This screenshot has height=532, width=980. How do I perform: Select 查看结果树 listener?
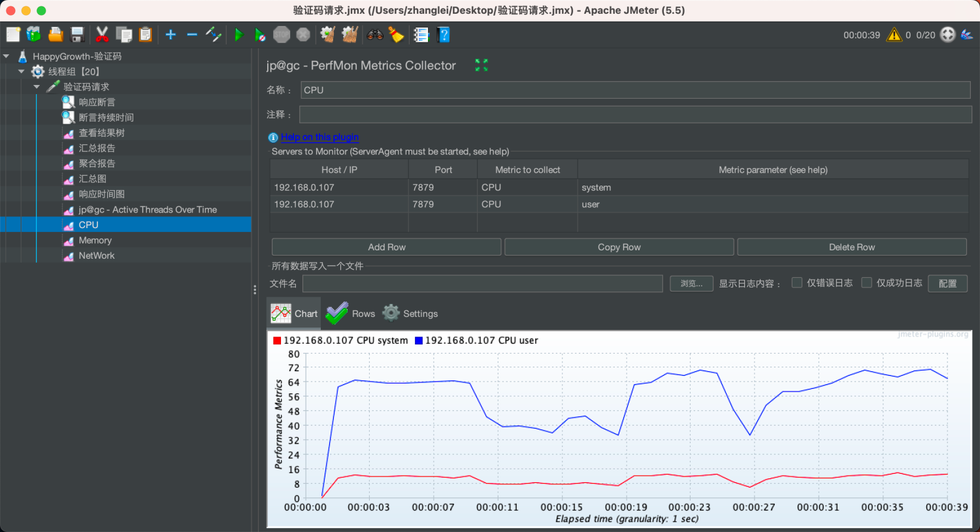(x=101, y=133)
